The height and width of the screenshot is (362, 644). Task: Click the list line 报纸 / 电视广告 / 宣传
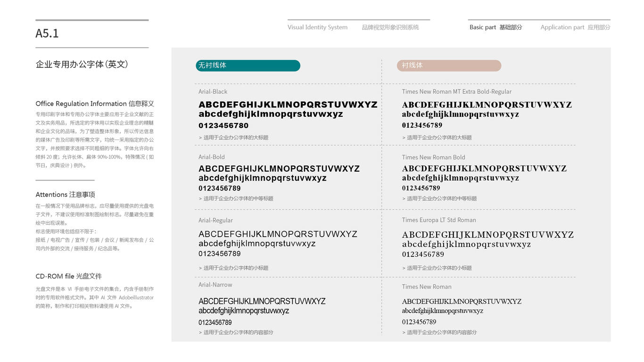point(95,240)
